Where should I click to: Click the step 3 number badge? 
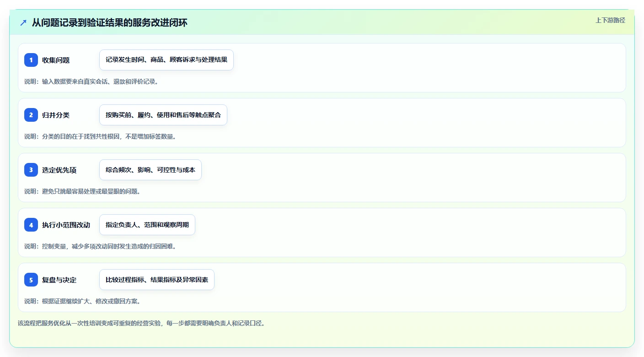[31, 170]
